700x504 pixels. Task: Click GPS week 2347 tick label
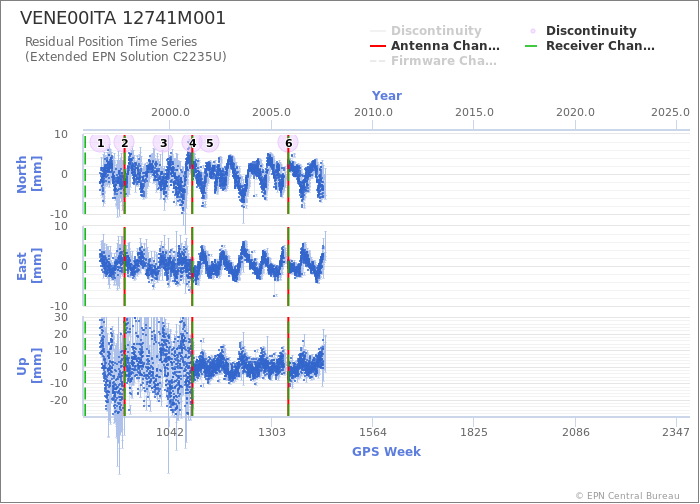point(676,432)
